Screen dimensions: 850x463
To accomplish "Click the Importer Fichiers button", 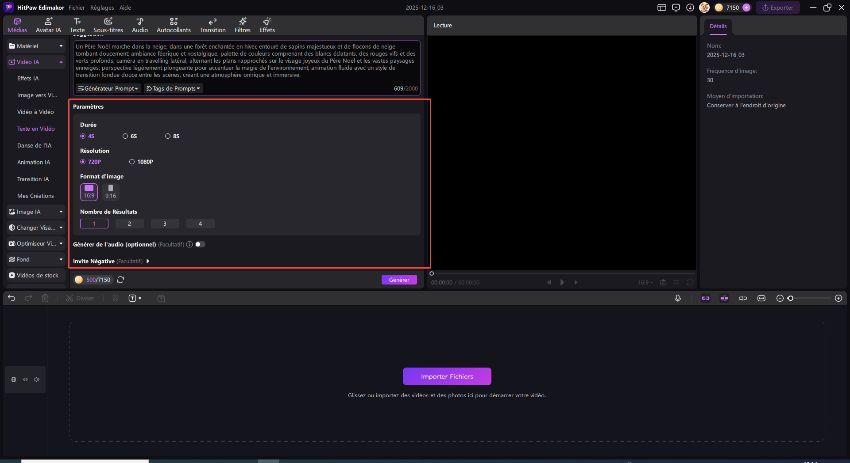I will [446, 377].
